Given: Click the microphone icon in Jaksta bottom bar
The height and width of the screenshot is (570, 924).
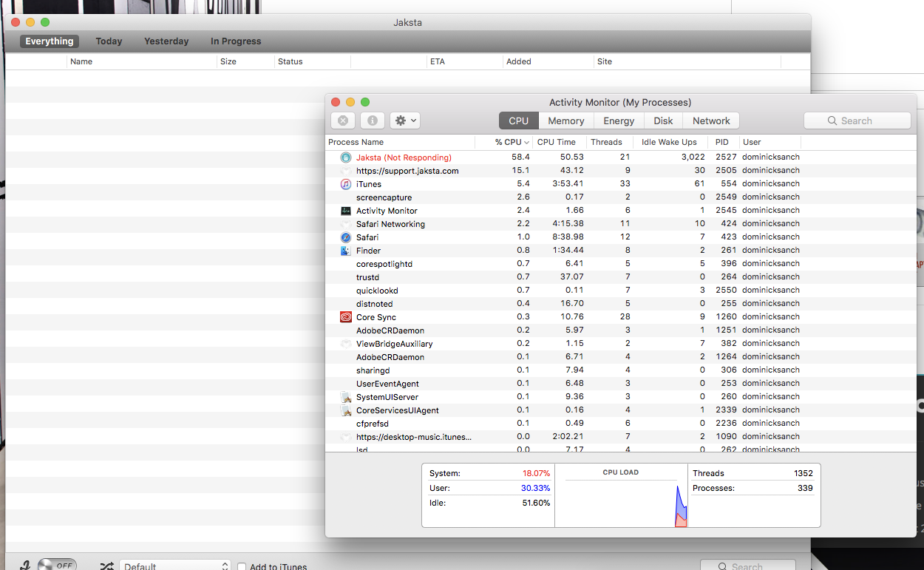Looking at the screenshot, I should [25, 566].
